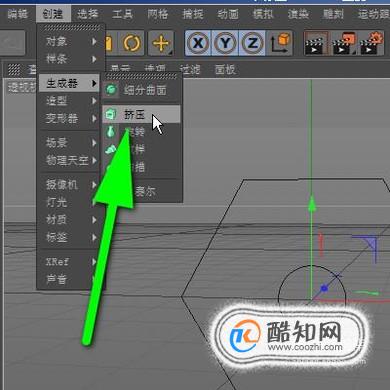This screenshot has height=390, width=390.
Task: Click the render view clapperboard icon
Action: 316,43
